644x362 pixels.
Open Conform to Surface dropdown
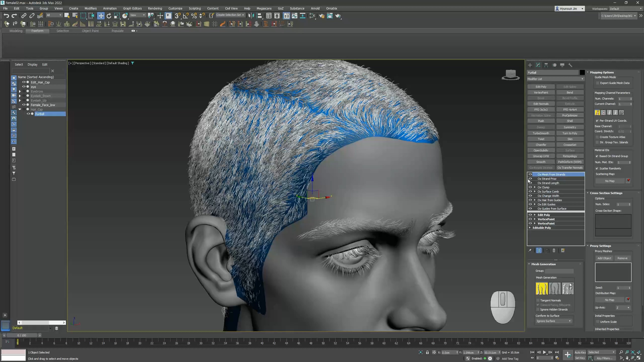(554, 321)
